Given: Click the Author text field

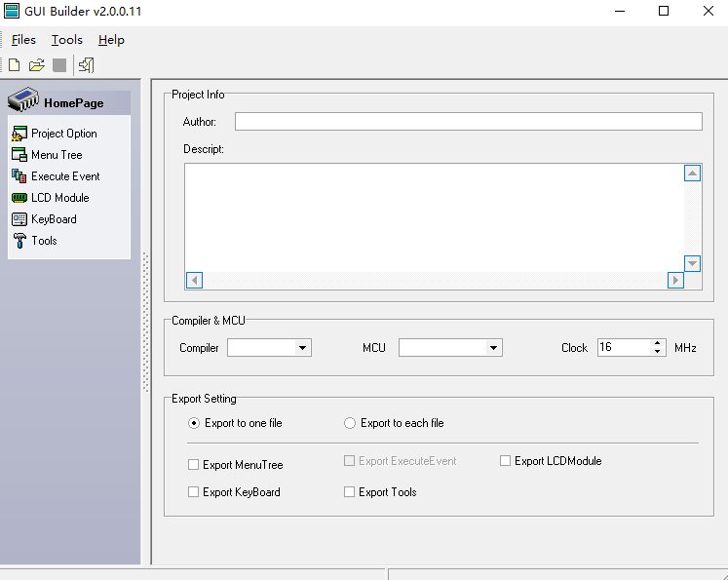Looking at the screenshot, I should click(x=469, y=122).
